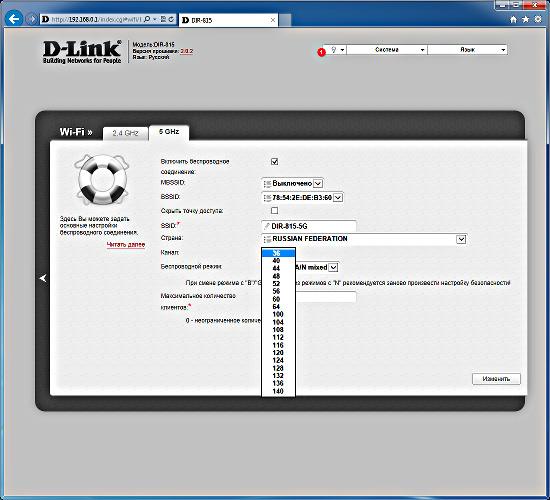Viewport: 550px width, 500px height.
Task: Click the red notification badge
Action: [321, 52]
